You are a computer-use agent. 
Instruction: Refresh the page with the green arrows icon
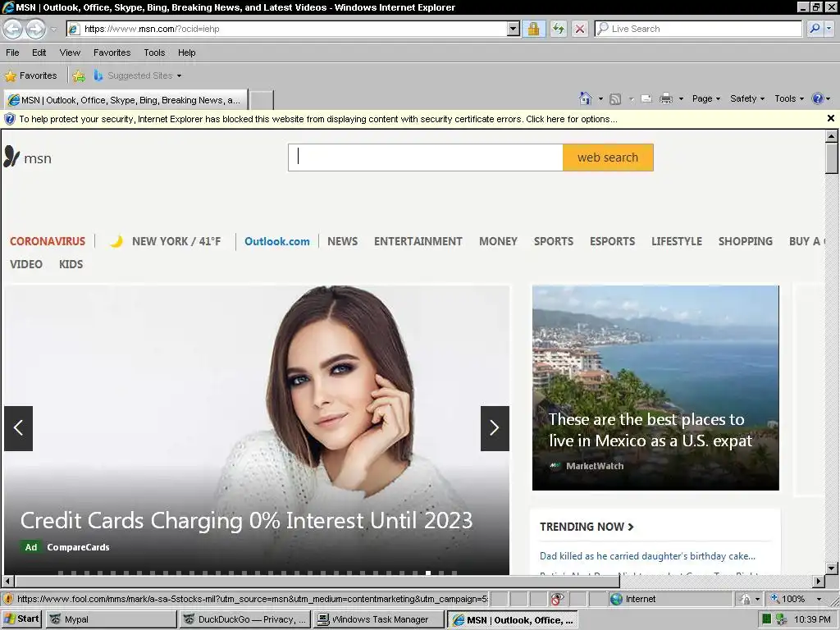[558, 29]
